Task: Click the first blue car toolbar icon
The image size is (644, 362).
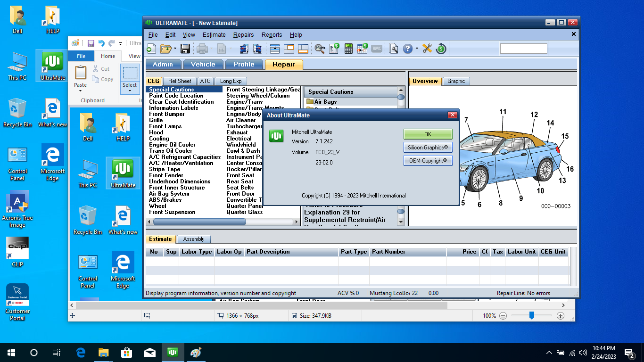Action: tap(244, 49)
